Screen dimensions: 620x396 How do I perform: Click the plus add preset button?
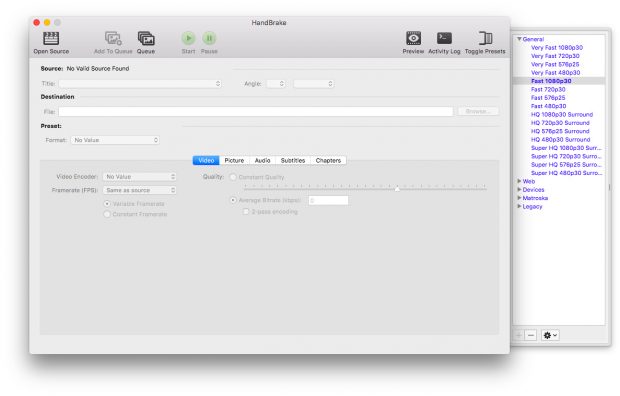(519, 335)
